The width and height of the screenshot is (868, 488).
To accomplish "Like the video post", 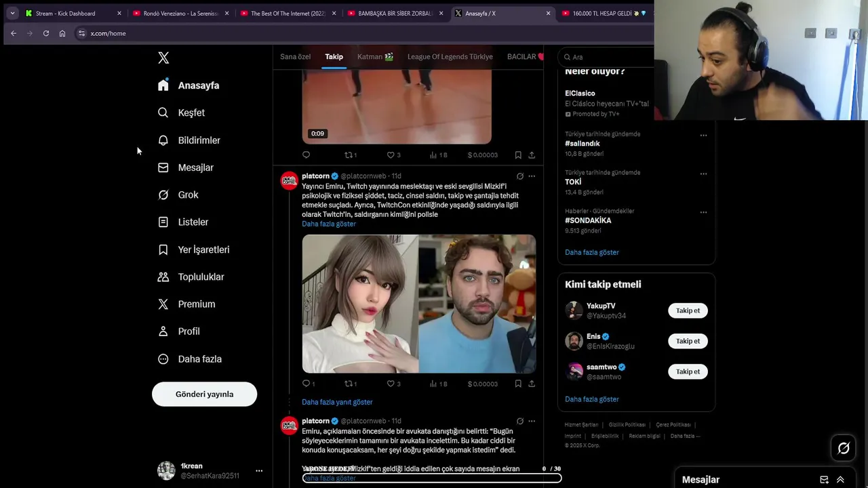I will pyautogui.click(x=393, y=155).
